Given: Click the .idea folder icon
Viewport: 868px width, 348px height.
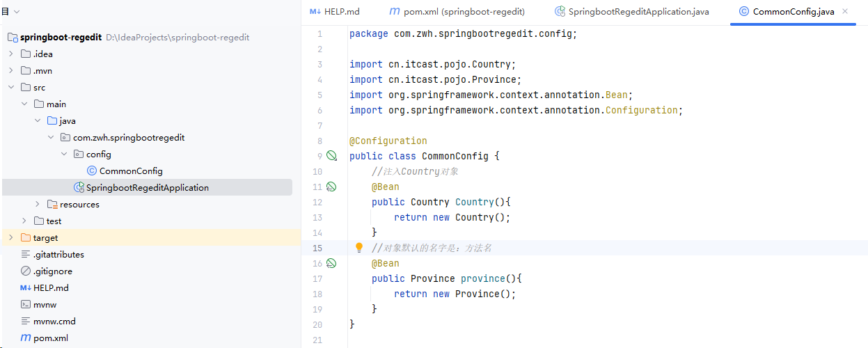Looking at the screenshot, I should click(x=26, y=54).
